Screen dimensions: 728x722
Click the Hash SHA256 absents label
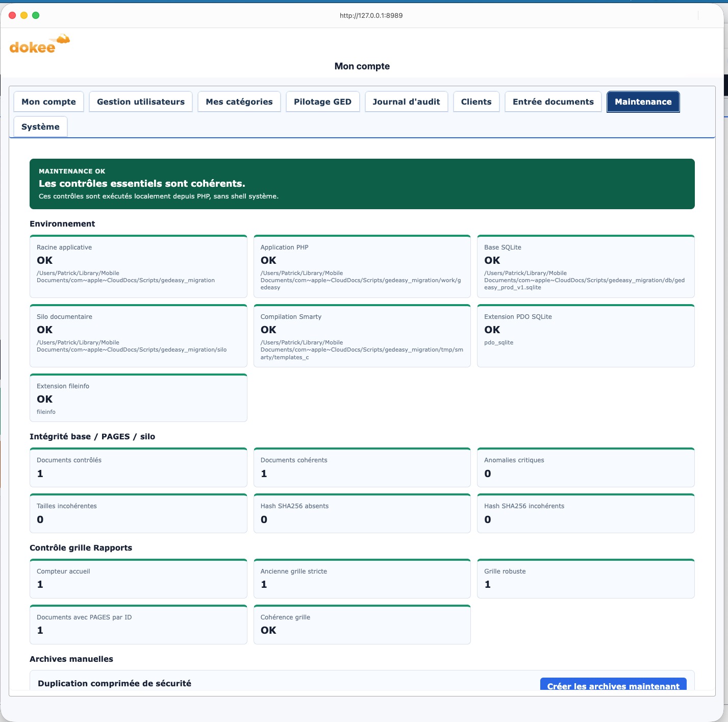pyautogui.click(x=294, y=506)
